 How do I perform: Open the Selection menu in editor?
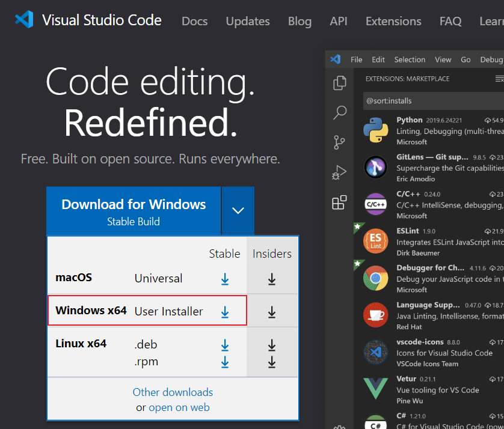[410, 59]
